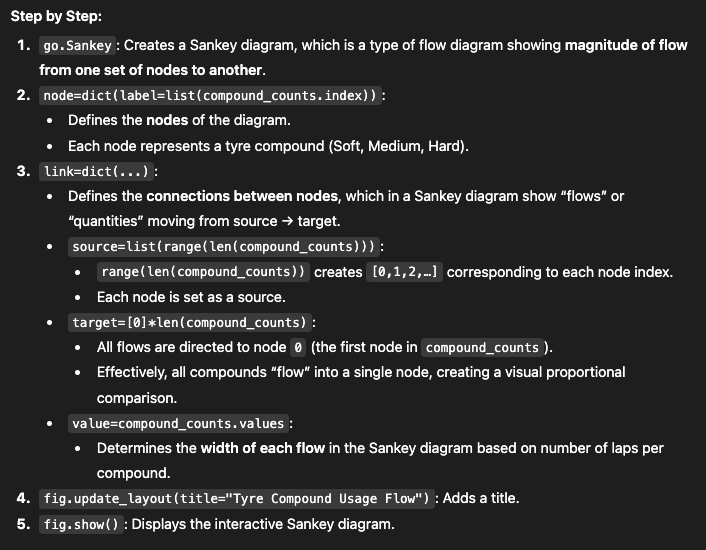The height and width of the screenshot is (550, 706).
Task: Click the go.Sankey code snippet
Action: click(79, 46)
